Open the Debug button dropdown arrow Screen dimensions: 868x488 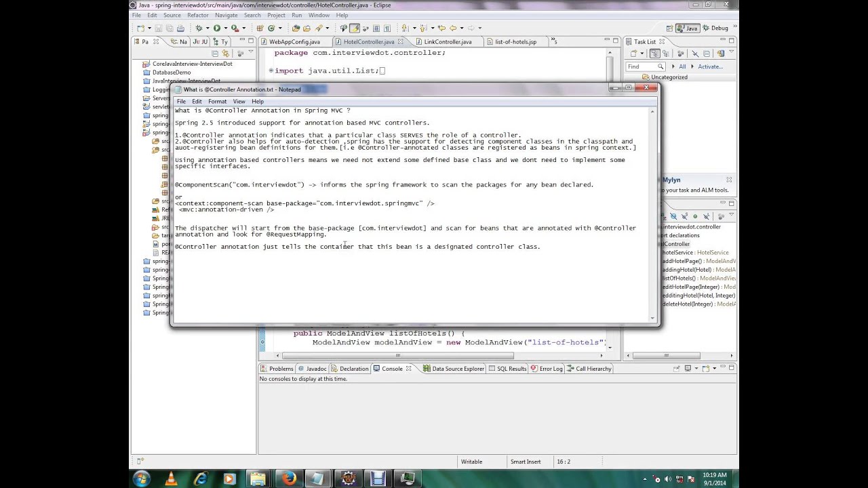pyautogui.click(x=206, y=28)
